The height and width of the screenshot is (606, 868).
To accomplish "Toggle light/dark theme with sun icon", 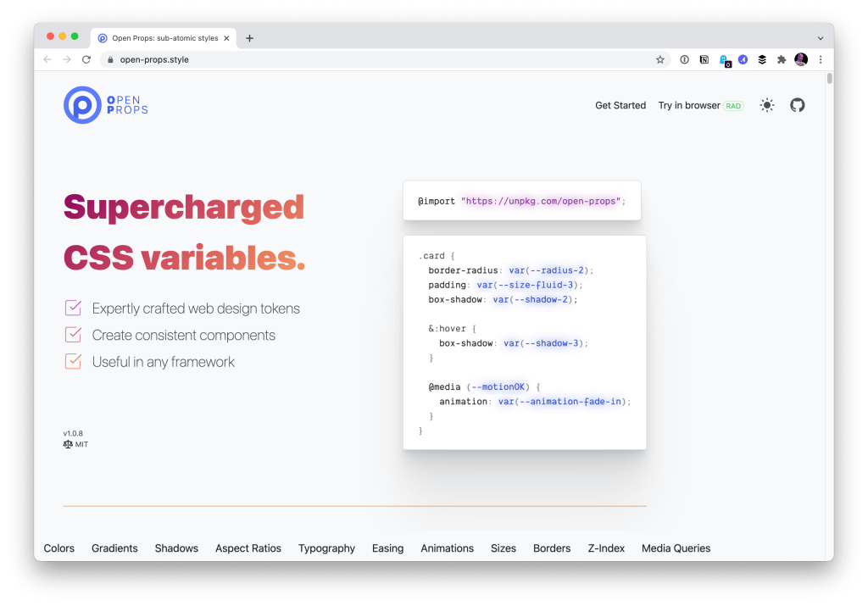I will (x=766, y=105).
